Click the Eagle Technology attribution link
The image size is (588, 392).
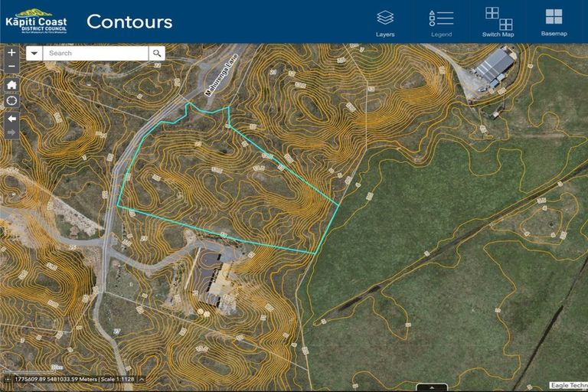coord(569,385)
